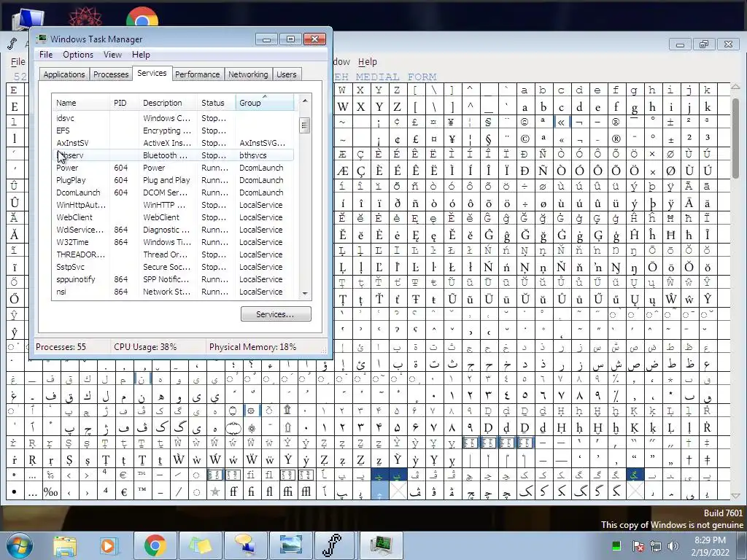Select the sppuinotify service row

click(x=172, y=279)
